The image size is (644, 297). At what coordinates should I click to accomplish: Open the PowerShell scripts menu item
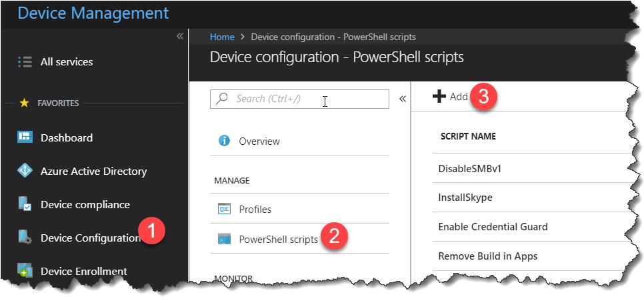(x=278, y=239)
